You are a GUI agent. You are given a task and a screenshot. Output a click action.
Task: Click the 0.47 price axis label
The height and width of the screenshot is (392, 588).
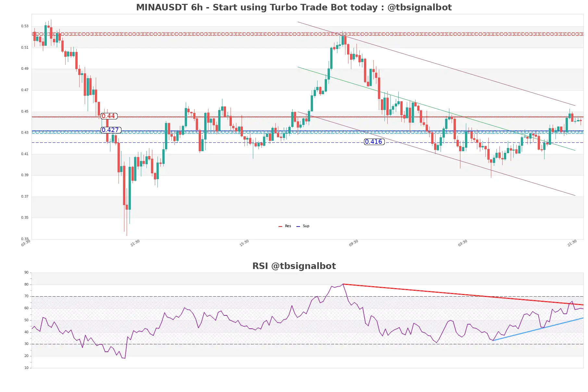pos(25,90)
